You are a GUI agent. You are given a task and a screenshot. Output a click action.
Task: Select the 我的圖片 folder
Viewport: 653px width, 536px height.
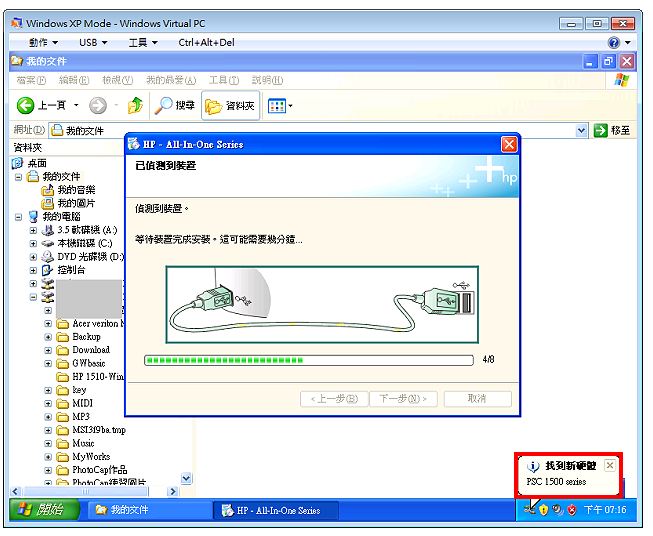pyautogui.click(x=76, y=203)
